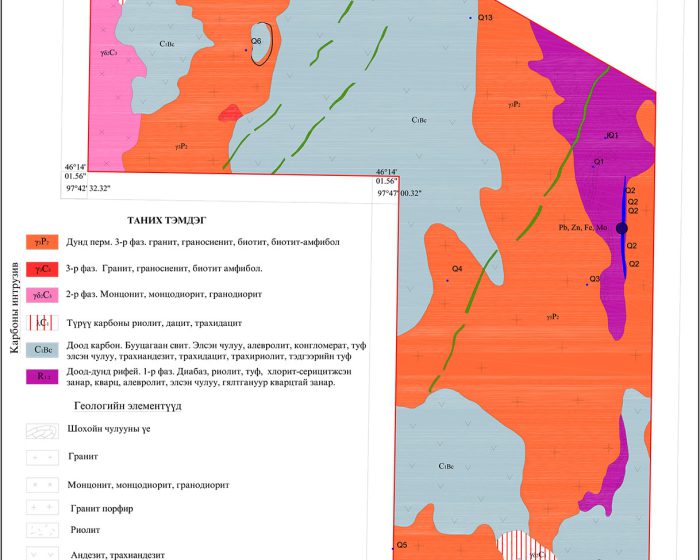Select the rhyolite pattern legend box
Screen dimensions: 700x560
pyautogui.click(x=44, y=531)
